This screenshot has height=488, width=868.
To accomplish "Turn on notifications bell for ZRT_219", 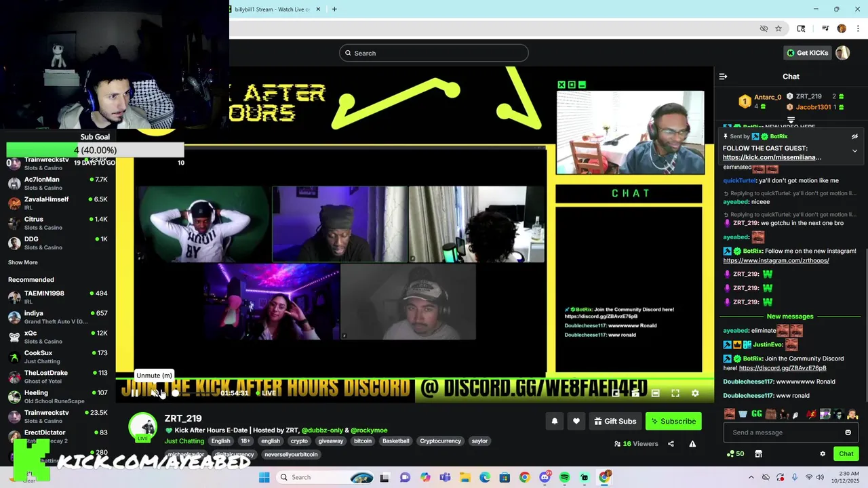I will point(554,422).
